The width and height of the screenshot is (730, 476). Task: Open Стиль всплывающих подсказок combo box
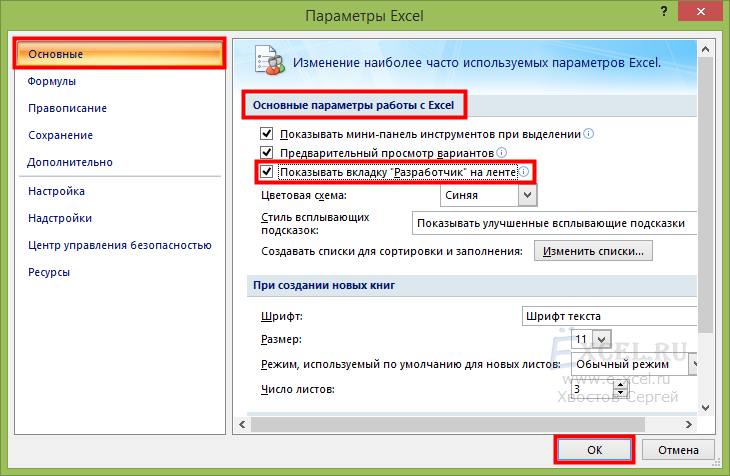pos(554,223)
